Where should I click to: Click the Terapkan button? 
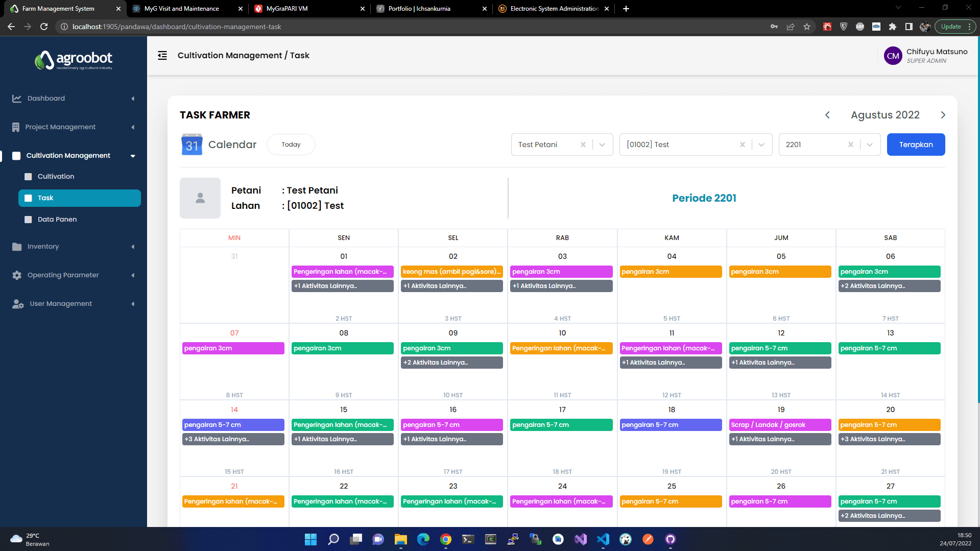pyautogui.click(x=916, y=145)
